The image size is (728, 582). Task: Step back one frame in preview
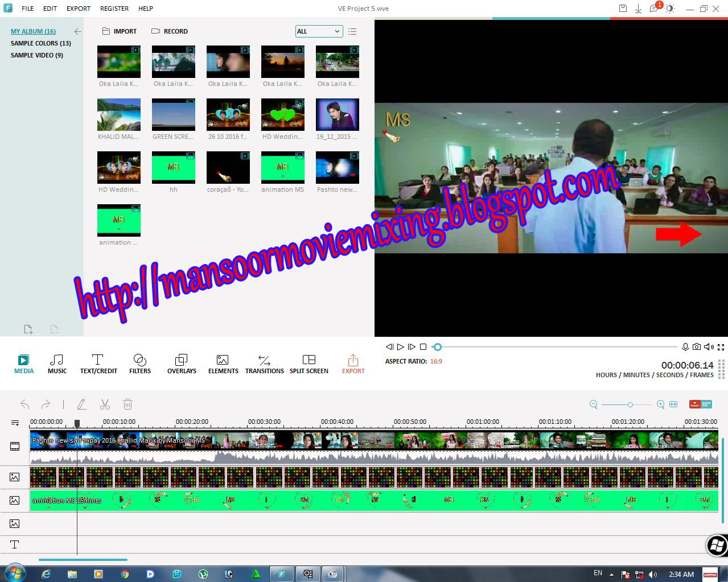[389, 346]
